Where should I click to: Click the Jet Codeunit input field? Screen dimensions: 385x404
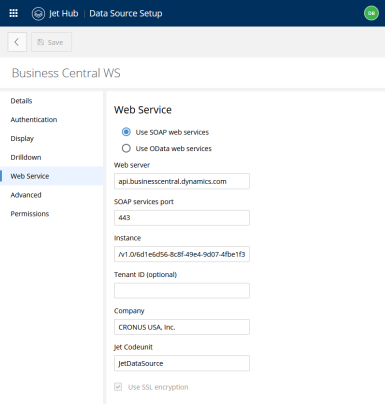(x=182, y=363)
